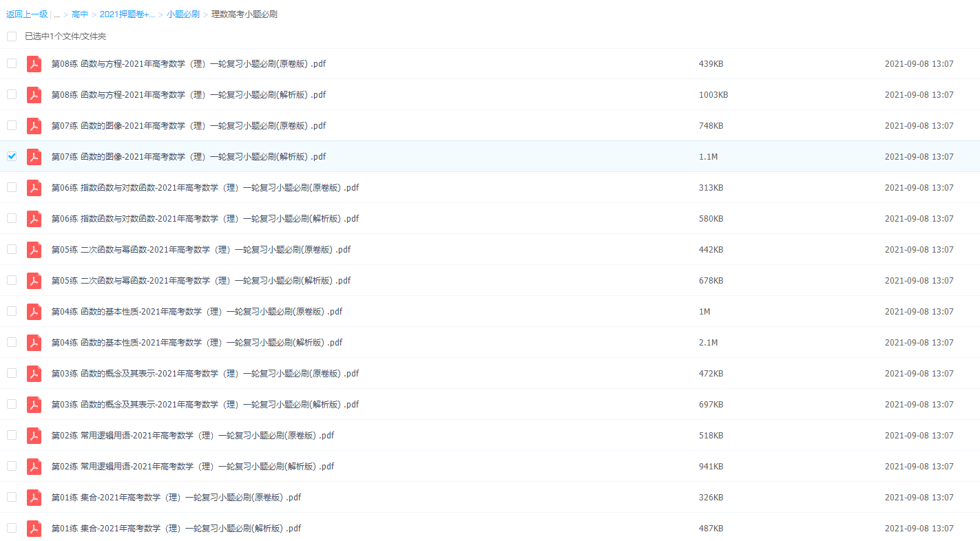Click PDF icon of 第04练 函数的基本性质 解析版
980x541 pixels.
coord(34,343)
